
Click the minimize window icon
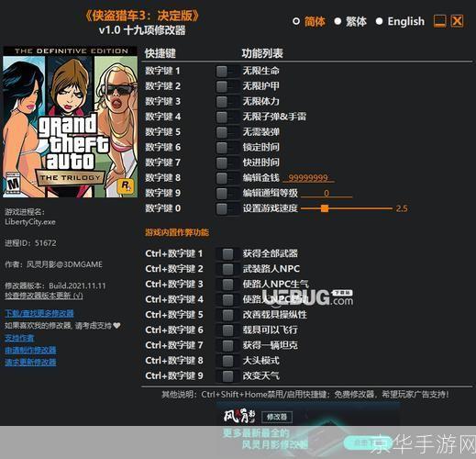coord(439,21)
